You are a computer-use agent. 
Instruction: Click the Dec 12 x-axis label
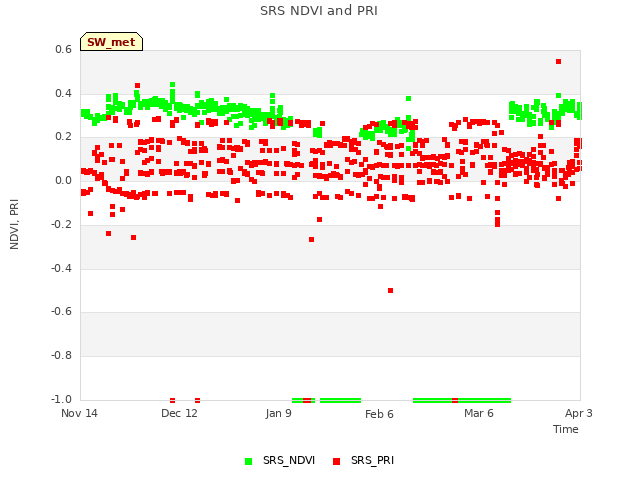pyautogui.click(x=179, y=413)
